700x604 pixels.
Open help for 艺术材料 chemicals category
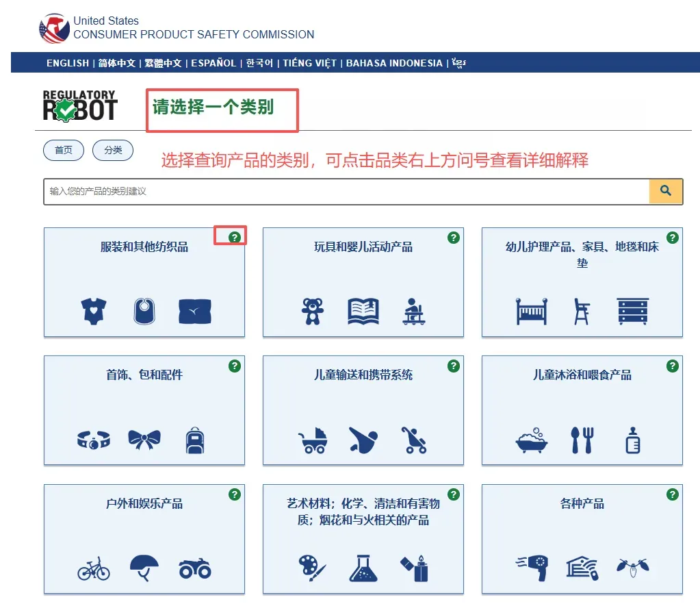454,494
